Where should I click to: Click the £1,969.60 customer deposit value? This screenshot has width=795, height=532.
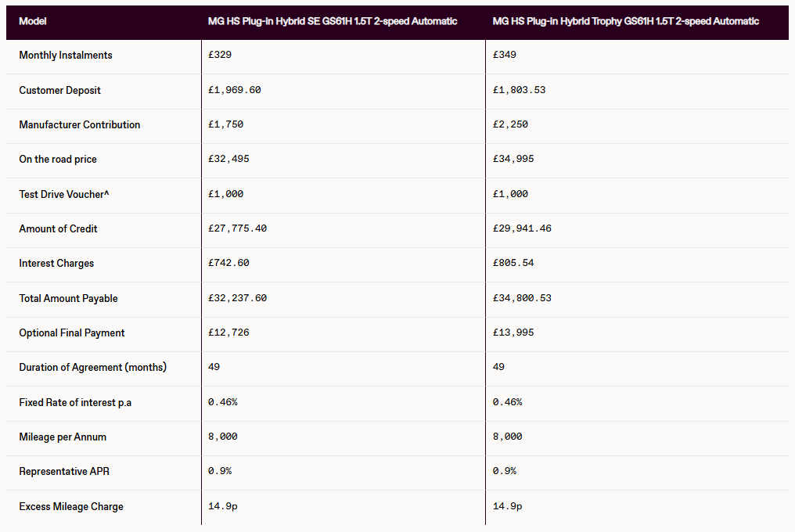point(234,90)
